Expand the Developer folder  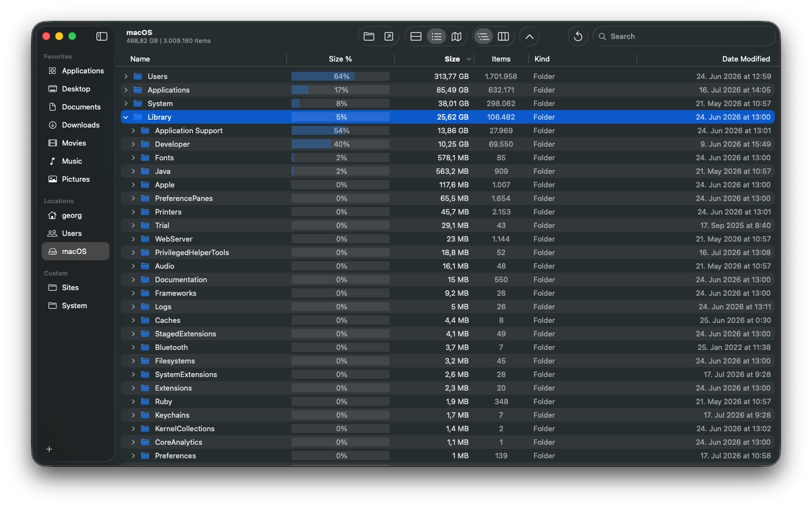click(133, 144)
